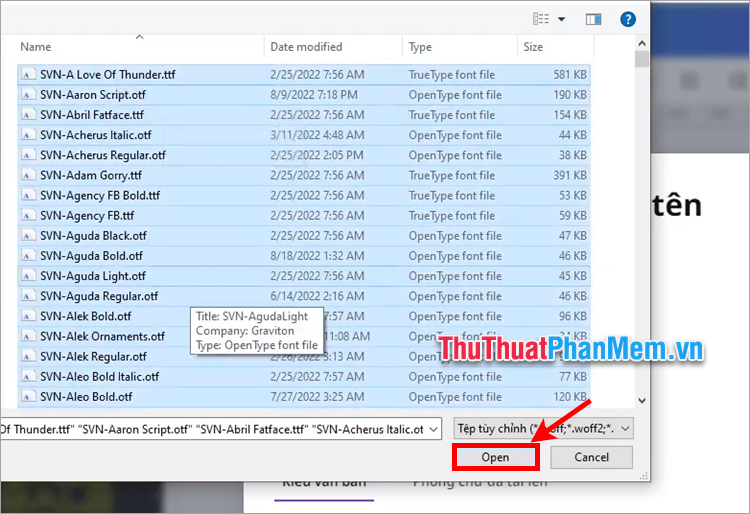Select file name SVN-Acherus Italic.otf
Screen dimensions: 750x514
pos(96,135)
